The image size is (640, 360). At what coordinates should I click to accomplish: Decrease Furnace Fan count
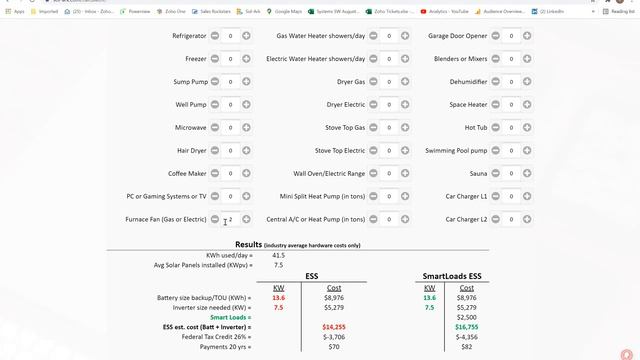215,219
